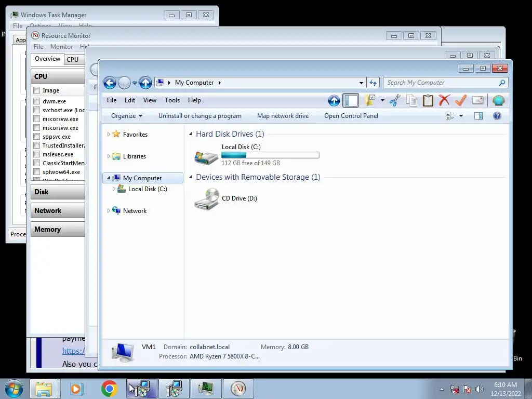Show hidden tray icons arrow

click(x=442, y=389)
